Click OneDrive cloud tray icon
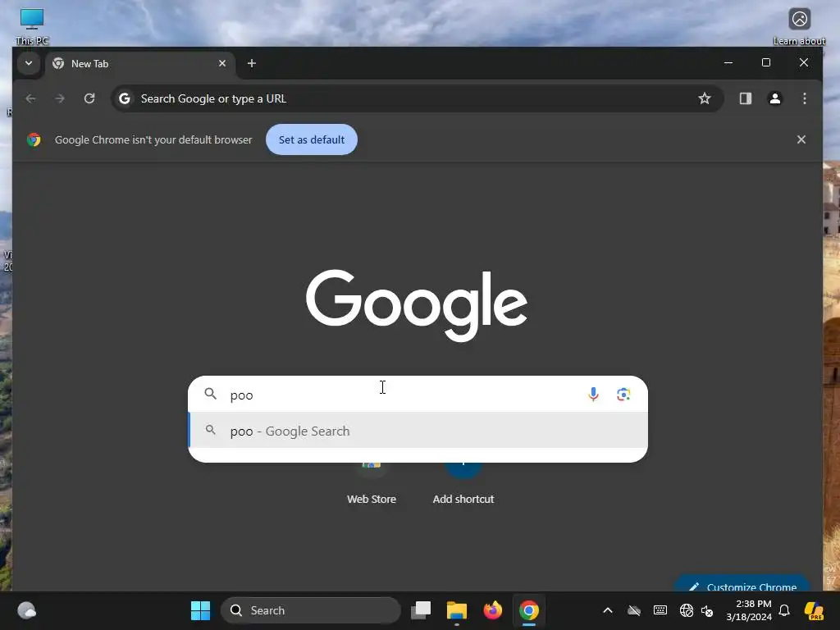 coord(634,610)
